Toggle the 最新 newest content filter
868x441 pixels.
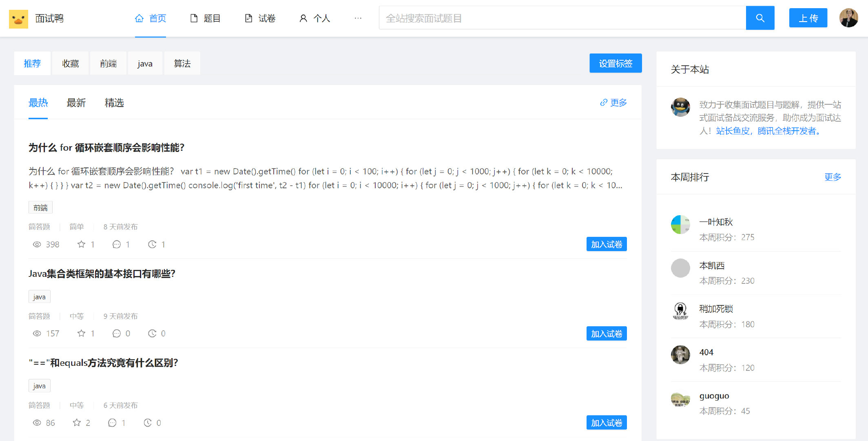pos(76,102)
